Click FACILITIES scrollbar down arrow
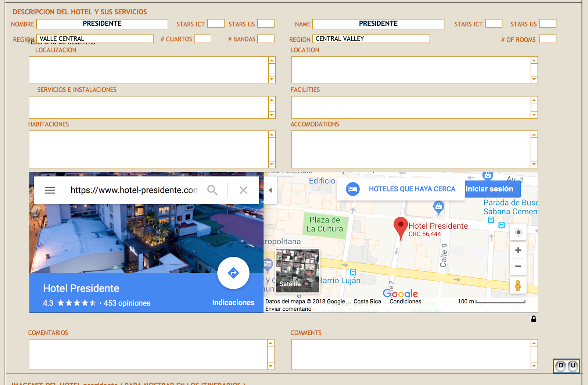 (534, 115)
